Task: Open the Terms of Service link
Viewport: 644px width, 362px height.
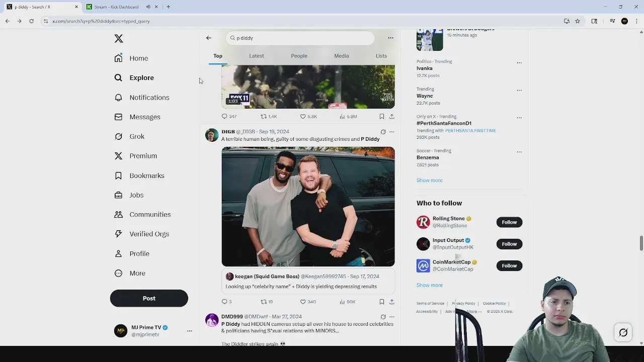Action: [430, 304]
